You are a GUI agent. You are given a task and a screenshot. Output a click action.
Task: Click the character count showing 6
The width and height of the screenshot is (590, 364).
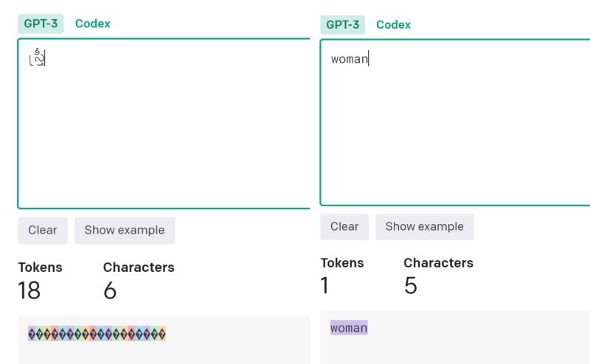tap(110, 290)
